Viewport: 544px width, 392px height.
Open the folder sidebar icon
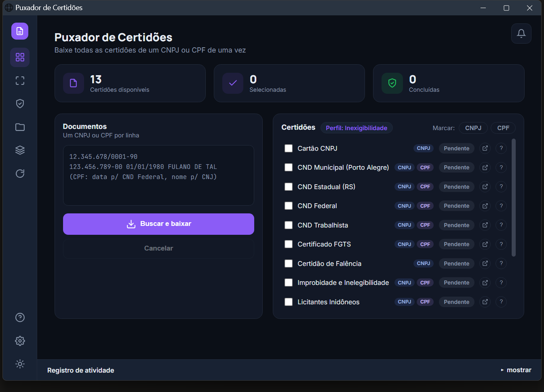coord(20,127)
